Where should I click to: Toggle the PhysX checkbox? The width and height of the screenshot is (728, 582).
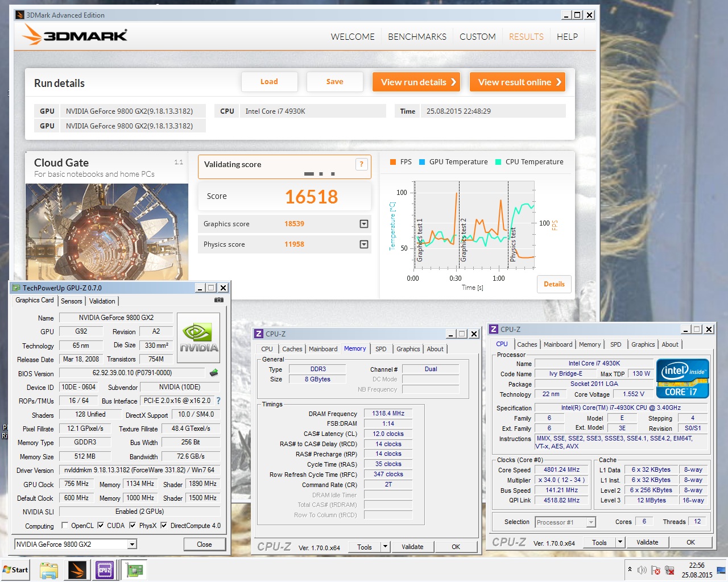click(133, 525)
